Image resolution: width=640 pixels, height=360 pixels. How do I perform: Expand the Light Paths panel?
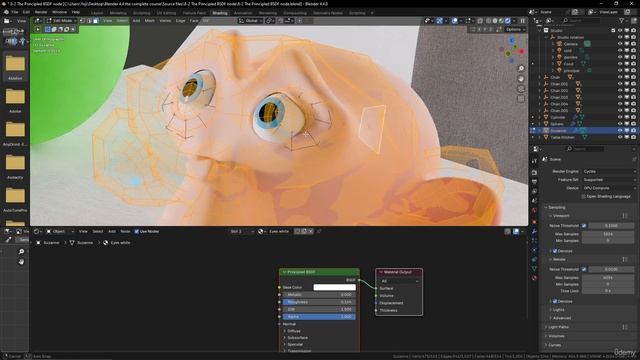click(558, 327)
